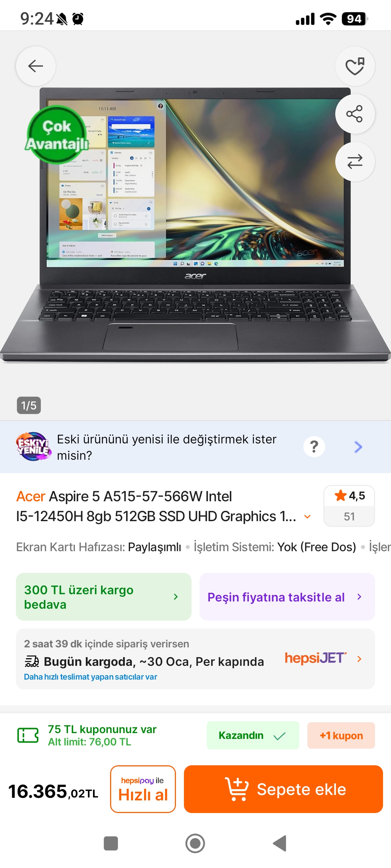Add to cart with Sepete ekle

pyautogui.click(x=283, y=789)
